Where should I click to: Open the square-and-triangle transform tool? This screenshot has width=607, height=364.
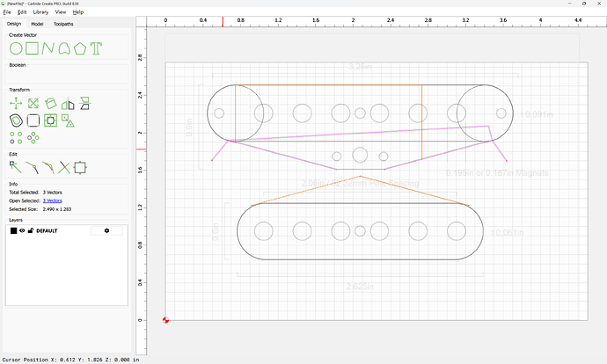tap(68, 120)
